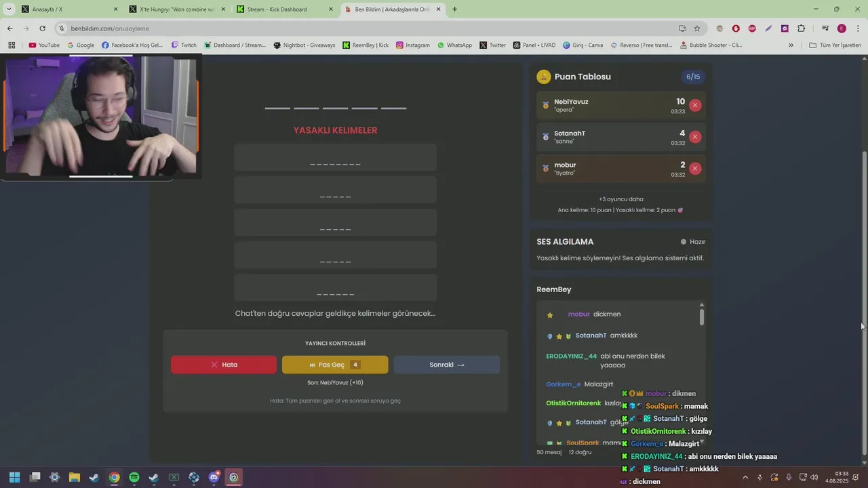The height and width of the screenshot is (488, 868).
Task: Click the red Hata button
Action: 224,365
